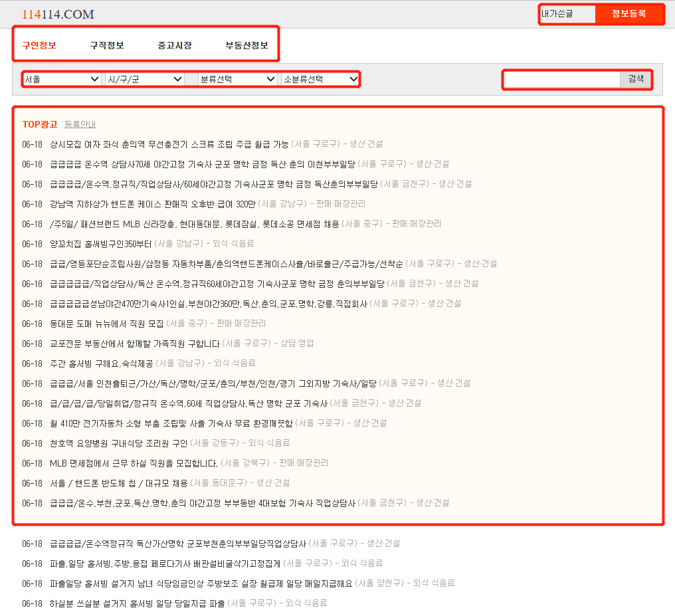Click the search text input field
The width and height of the screenshot is (675, 616).
pyautogui.click(x=560, y=78)
